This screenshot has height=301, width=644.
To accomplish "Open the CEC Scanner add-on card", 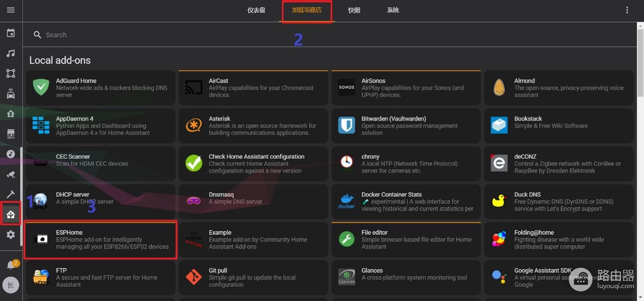I will [101, 163].
